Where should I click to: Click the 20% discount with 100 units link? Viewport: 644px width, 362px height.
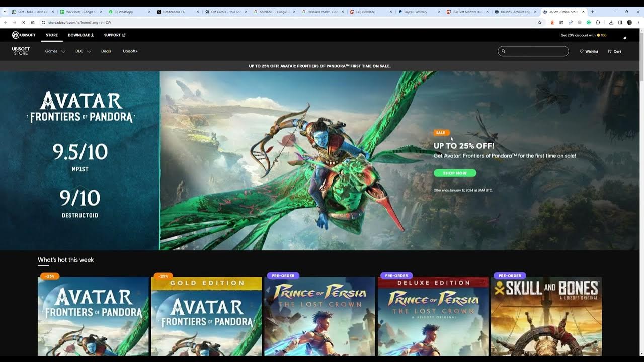coord(584,35)
